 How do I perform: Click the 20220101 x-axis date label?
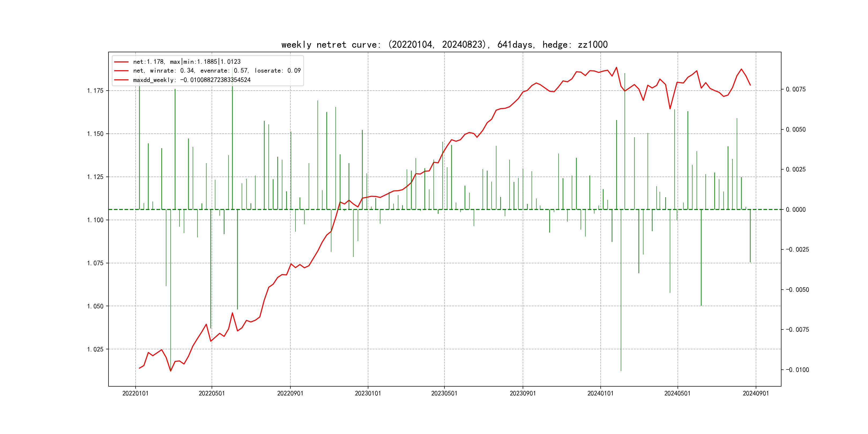[135, 393]
